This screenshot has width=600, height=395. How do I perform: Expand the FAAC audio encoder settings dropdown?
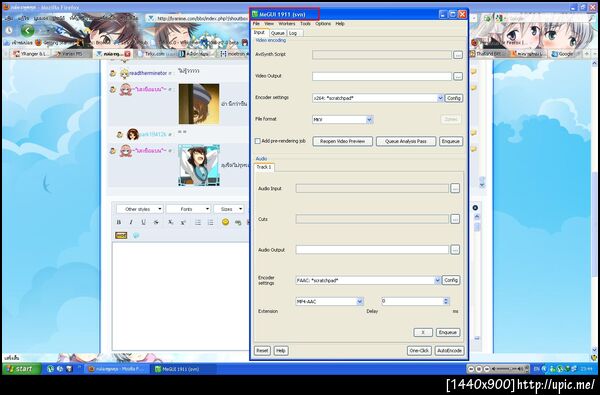tap(437, 281)
